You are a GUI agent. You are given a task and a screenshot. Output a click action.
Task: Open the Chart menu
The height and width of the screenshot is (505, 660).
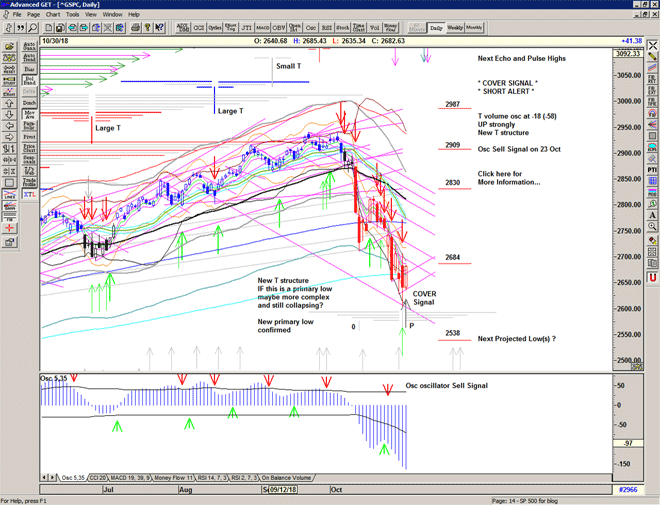pos(52,15)
